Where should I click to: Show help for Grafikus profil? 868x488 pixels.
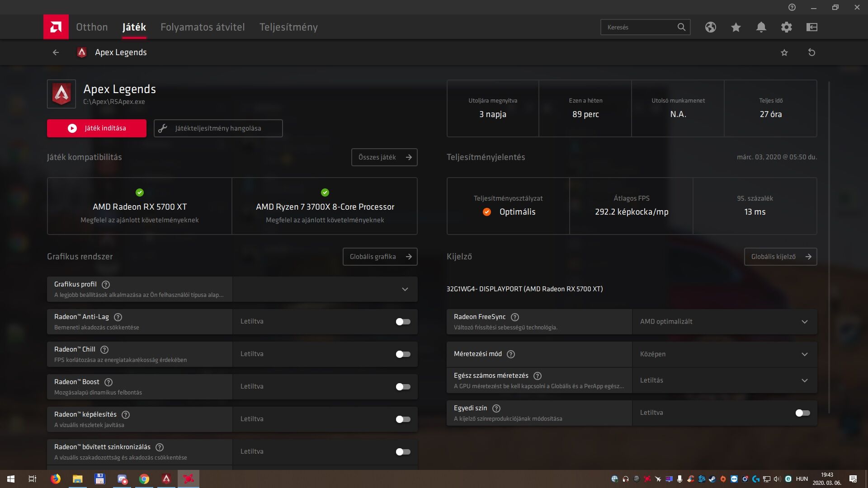tap(106, 285)
